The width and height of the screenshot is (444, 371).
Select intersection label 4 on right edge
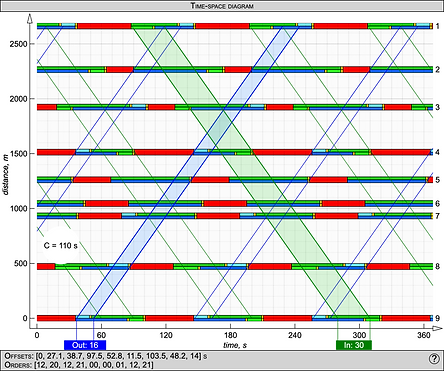(438, 152)
